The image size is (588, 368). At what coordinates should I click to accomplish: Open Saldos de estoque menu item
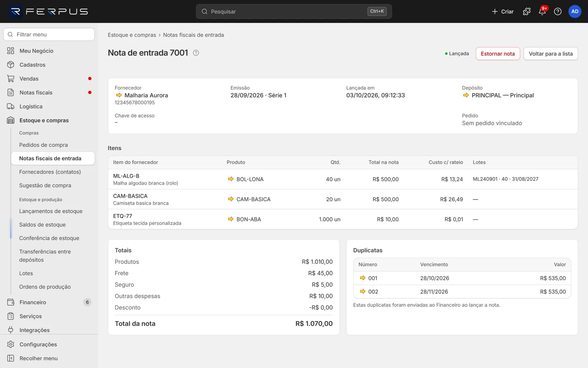pos(53,224)
